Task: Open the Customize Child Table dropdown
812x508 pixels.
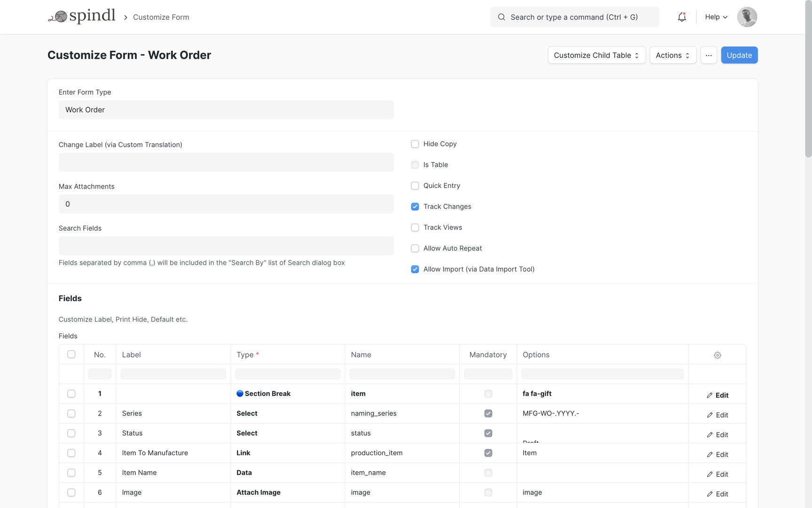Action: [596, 55]
